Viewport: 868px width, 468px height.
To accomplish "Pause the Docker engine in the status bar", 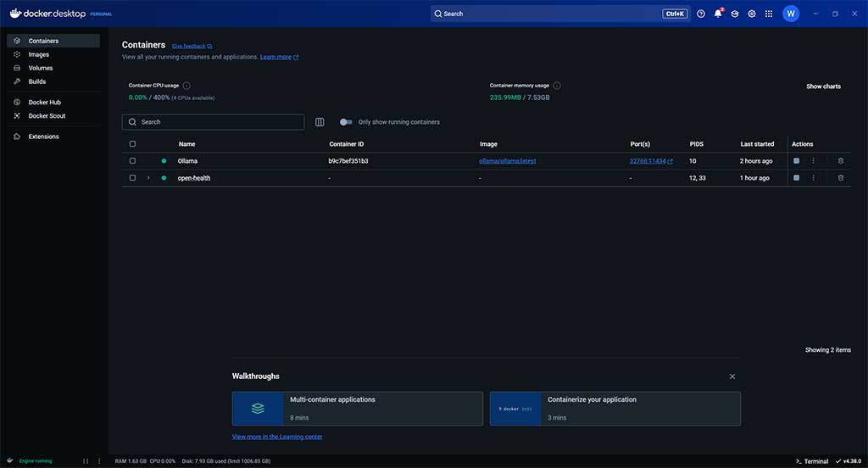I will 86,461.
